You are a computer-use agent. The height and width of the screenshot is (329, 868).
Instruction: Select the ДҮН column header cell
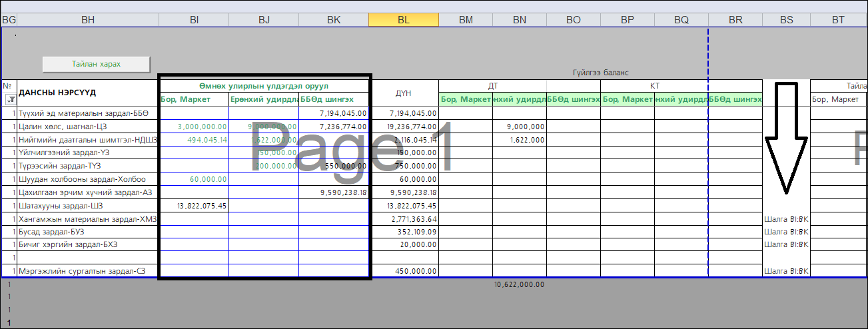point(403,93)
